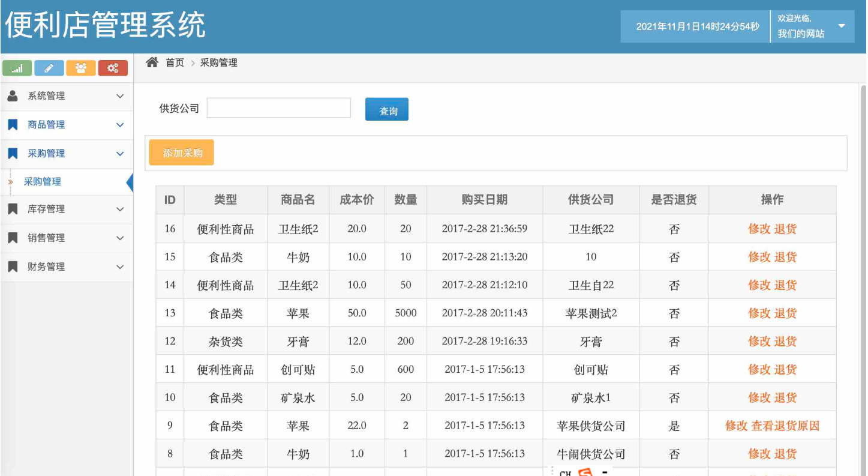Viewport: 868px width, 476px height.
Task: Click 修改 for purchase ID 9
Action: (736, 426)
